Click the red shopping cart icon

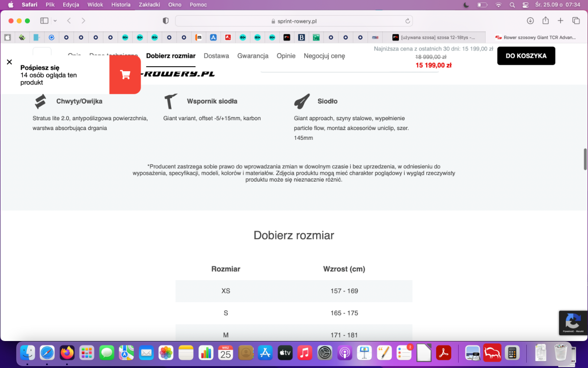(x=125, y=75)
